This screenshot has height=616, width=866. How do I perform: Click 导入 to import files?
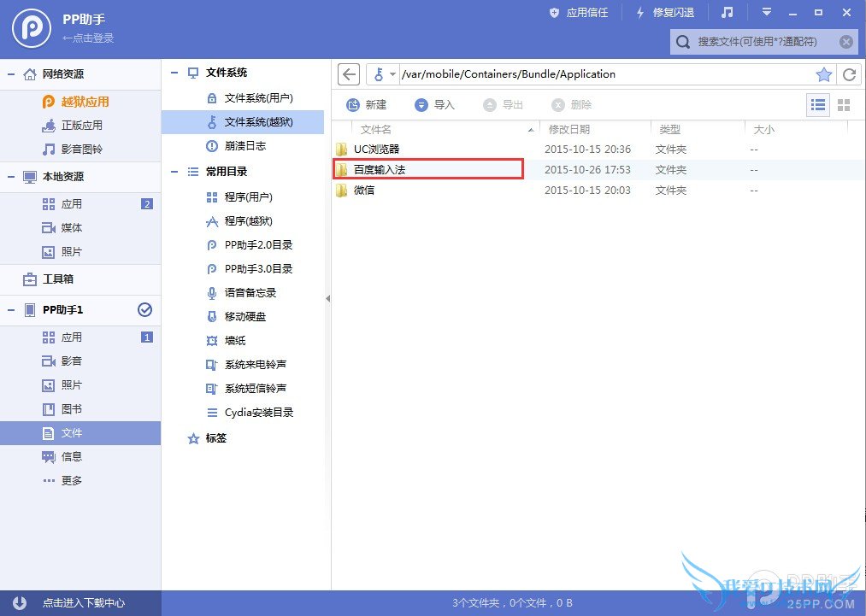click(x=434, y=105)
